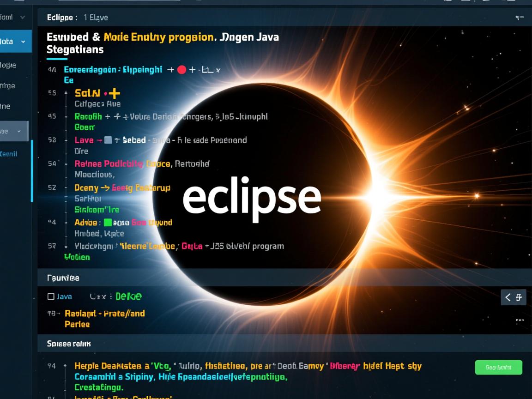
Task: Toggle the blue highlighted Jota entry in sidebar
Action: click(9, 41)
